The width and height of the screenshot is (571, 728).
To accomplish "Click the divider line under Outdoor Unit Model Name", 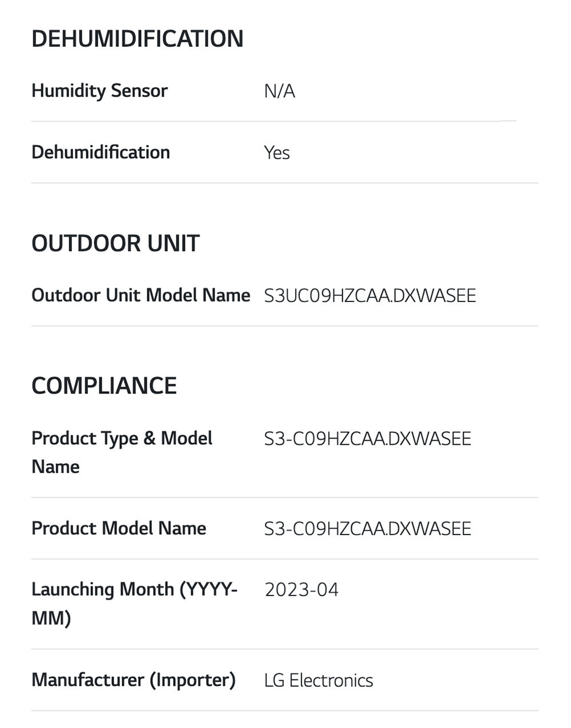I will click(x=284, y=326).
